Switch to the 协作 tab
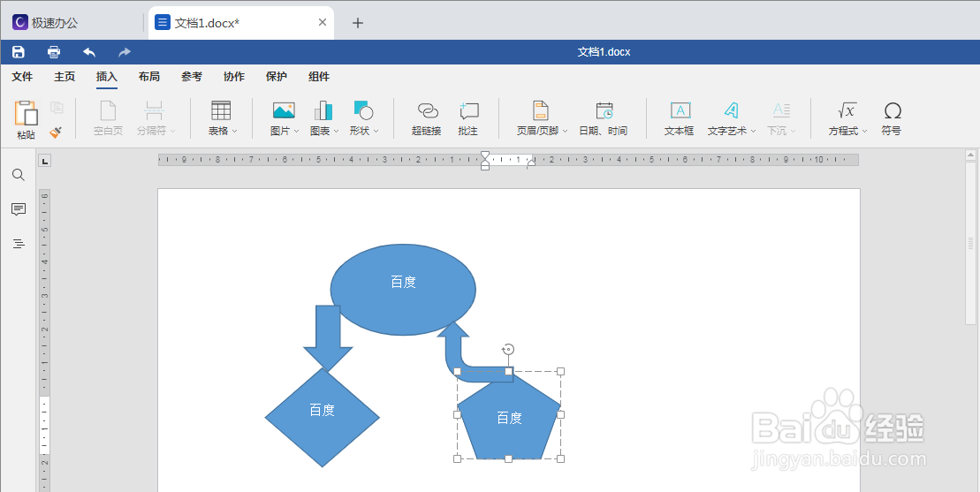Viewport: 980px width, 492px height. [x=234, y=77]
